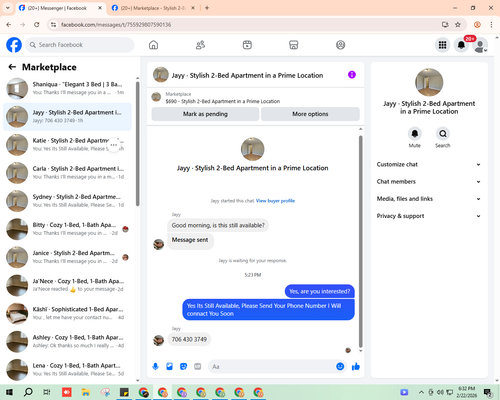Viewport: 500px width, 400px height.
Task: Choose a sticker icon in composer
Action: click(x=183, y=367)
